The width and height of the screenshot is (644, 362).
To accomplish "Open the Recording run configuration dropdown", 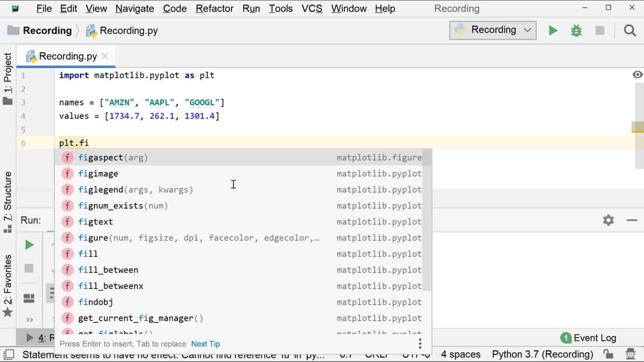I will pos(493,30).
